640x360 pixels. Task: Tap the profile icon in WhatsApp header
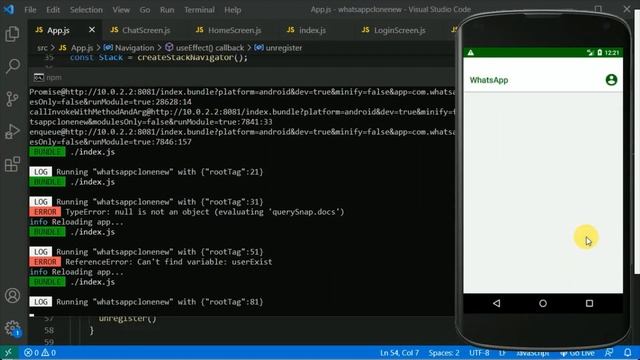[x=611, y=80]
